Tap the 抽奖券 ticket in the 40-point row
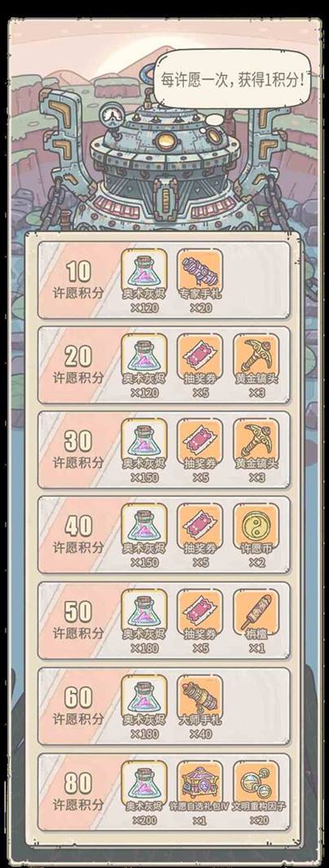This screenshot has height=868, width=329. pyautogui.click(x=200, y=527)
